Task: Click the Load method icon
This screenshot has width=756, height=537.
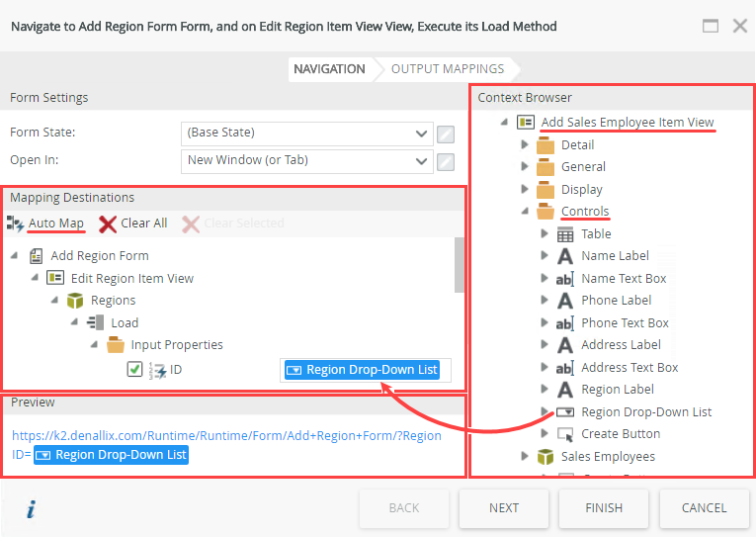Action: click(x=95, y=323)
